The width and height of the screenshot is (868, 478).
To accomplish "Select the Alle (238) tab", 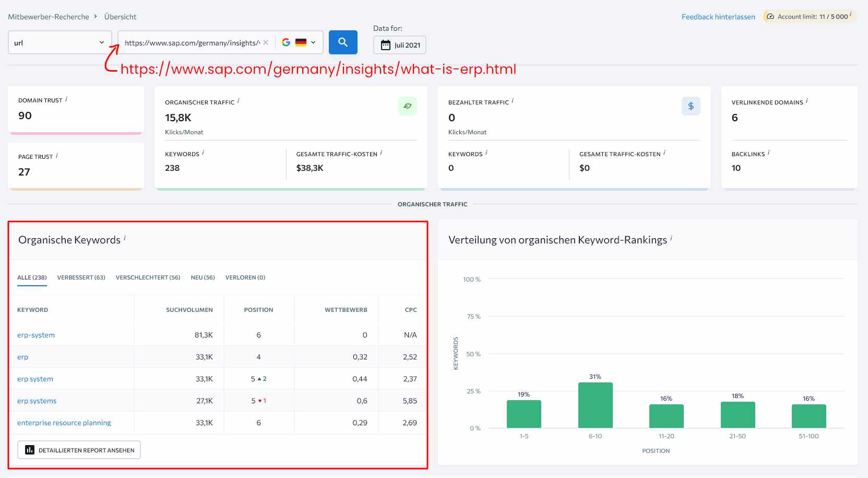I will click(32, 277).
